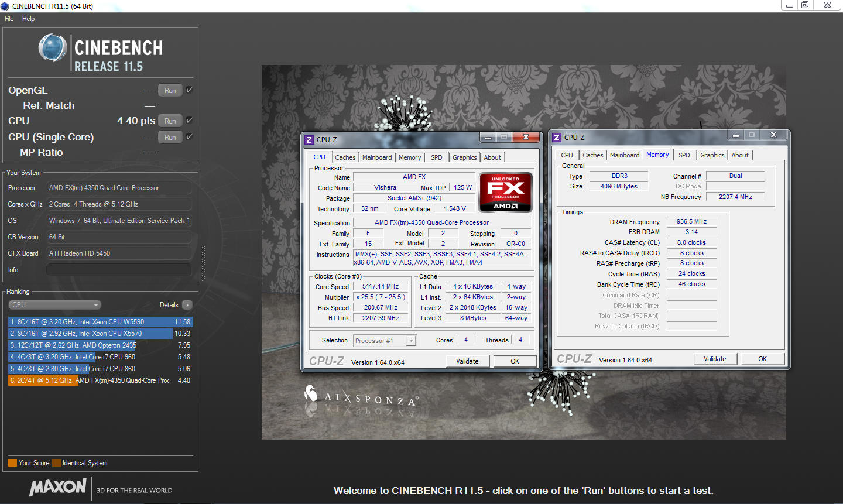Click the CPU-Z icon in Memory window title

pyautogui.click(x=557, y=138)
